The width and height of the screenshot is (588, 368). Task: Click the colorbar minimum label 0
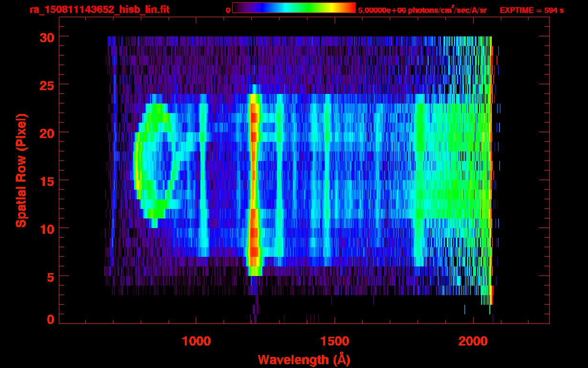228,10
